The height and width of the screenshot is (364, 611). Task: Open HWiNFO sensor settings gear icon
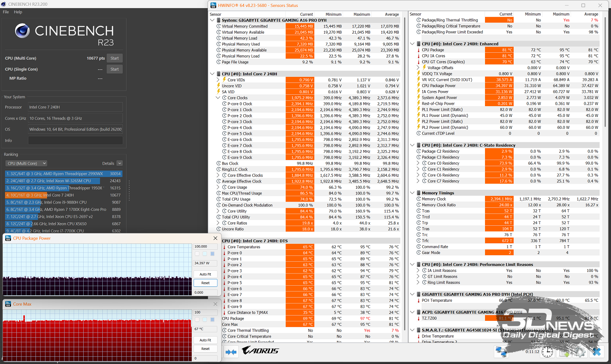pyautogui.click(x=580, y=352)
